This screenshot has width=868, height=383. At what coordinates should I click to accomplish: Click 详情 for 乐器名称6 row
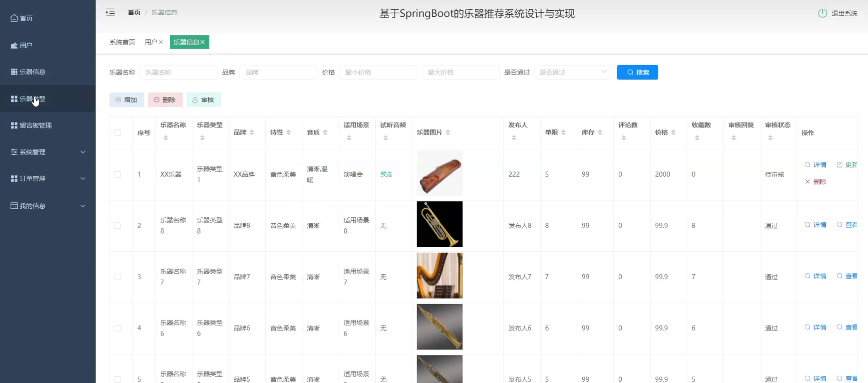point(816,327)
